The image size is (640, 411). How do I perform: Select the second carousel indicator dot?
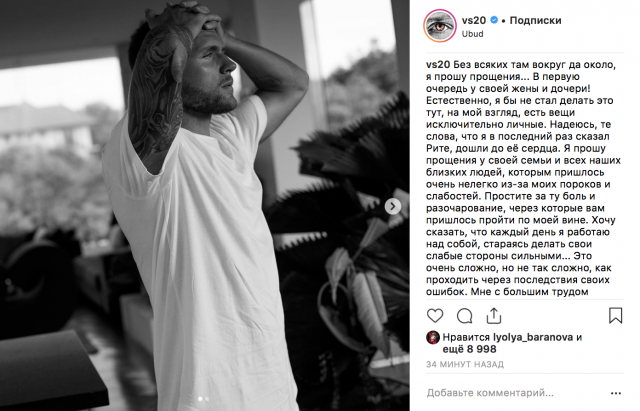tap(207, 398)
